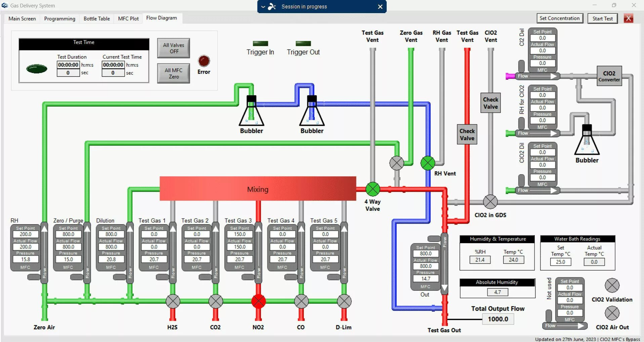Click the blue Bubbler flask
This screenshot has width=644, height=342.
coord(312,111)
